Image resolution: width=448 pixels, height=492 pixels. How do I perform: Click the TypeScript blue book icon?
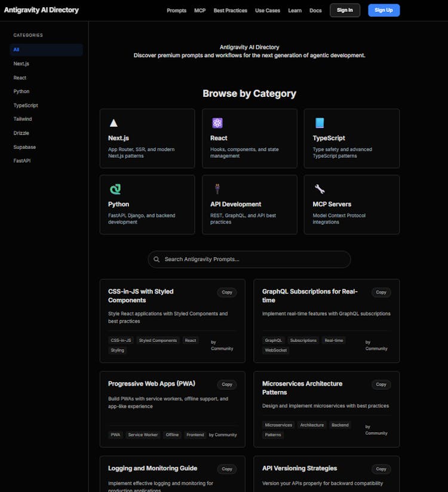[x=320, y=123]
